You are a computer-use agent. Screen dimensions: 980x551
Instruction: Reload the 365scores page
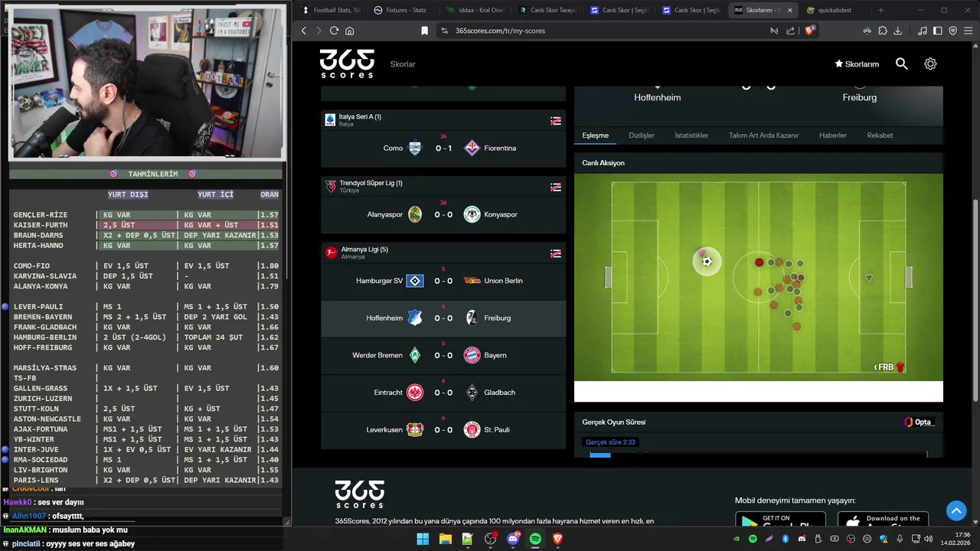pyautogui.click(x=334, y=31)
